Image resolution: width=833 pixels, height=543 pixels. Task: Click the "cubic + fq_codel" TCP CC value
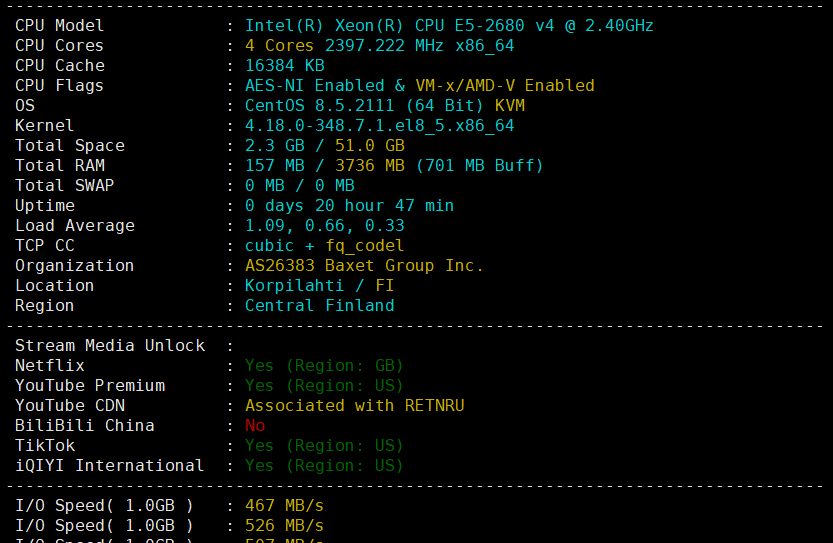click(324, 246)
